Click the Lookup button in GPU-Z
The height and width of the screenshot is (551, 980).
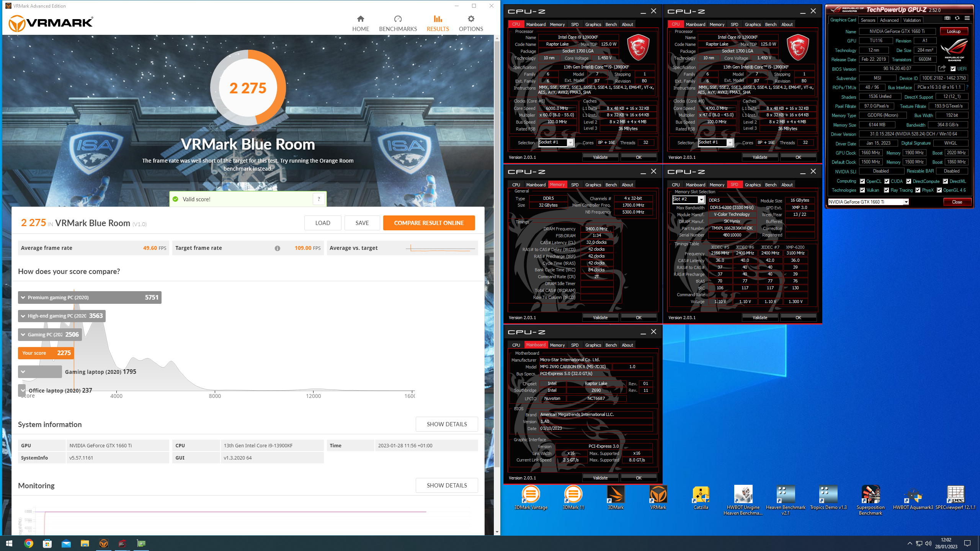pos(954,31)
